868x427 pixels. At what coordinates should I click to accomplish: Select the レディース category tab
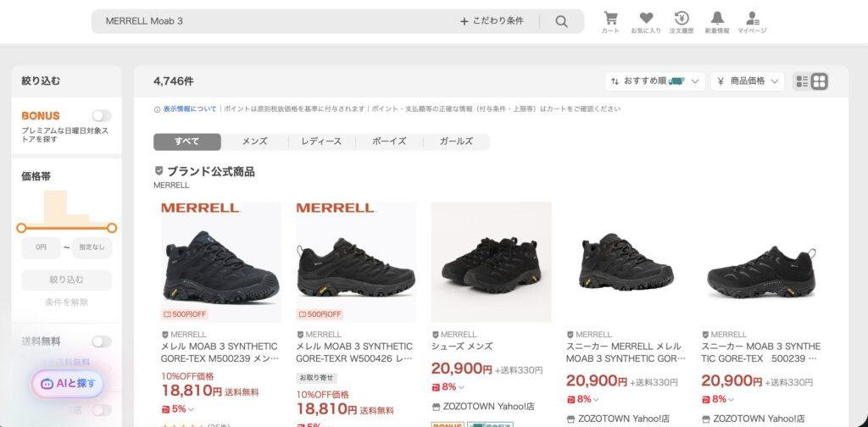click(321, 141)
